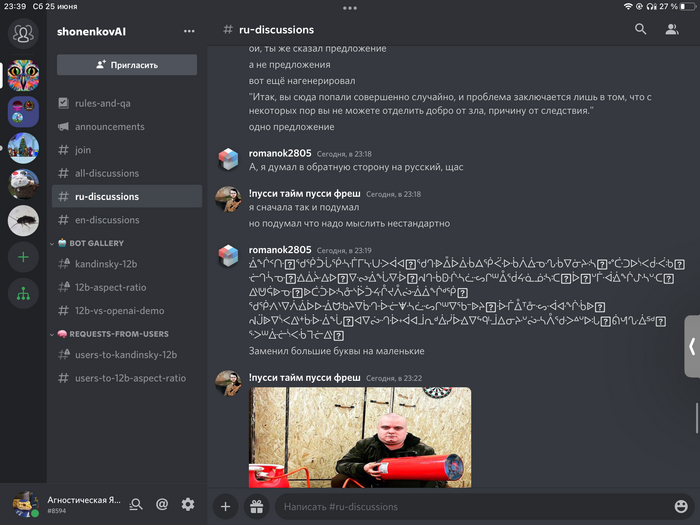
Task: Click message 'одно предложение'
Action: point(292,127)
